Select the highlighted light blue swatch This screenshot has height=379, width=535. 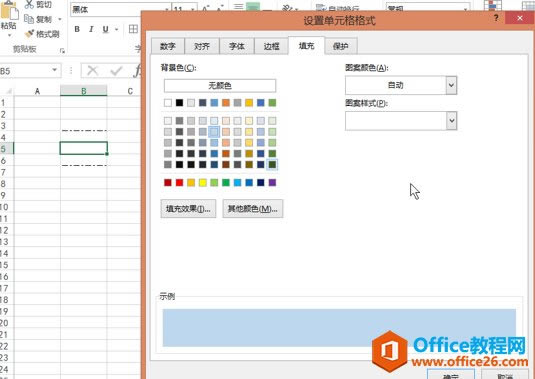click(x=214, y=132)
